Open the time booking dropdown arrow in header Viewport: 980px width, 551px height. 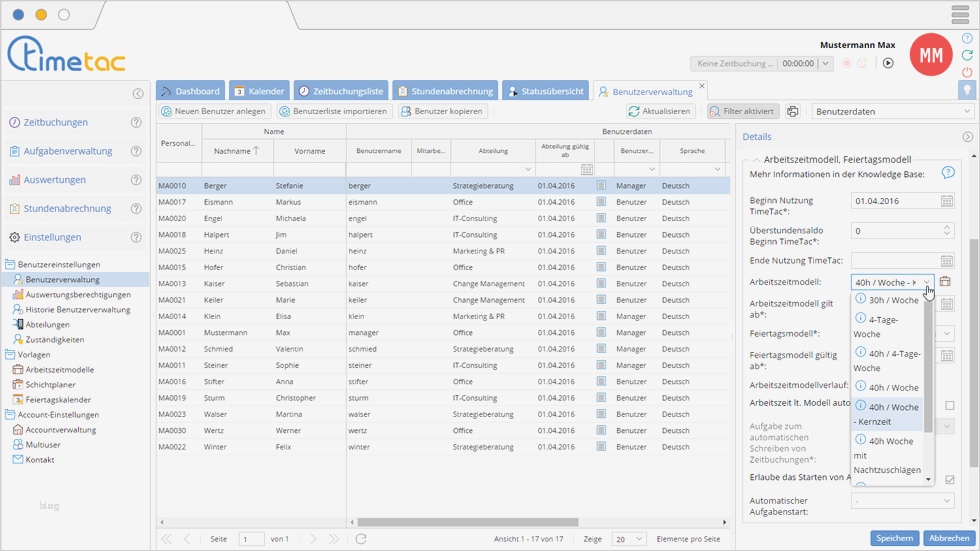click(826, 63)
